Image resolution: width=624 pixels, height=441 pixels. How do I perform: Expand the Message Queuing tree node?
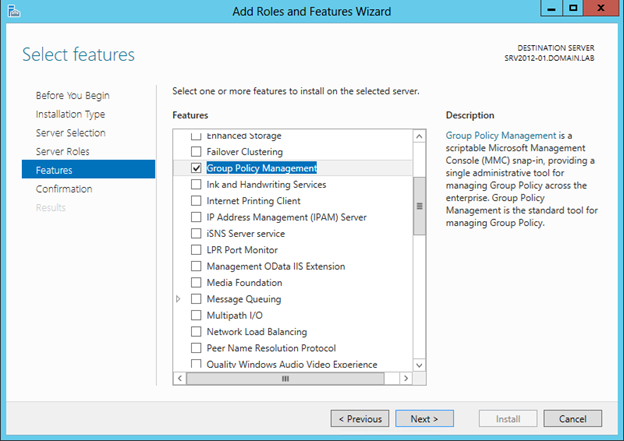(178, 299)
